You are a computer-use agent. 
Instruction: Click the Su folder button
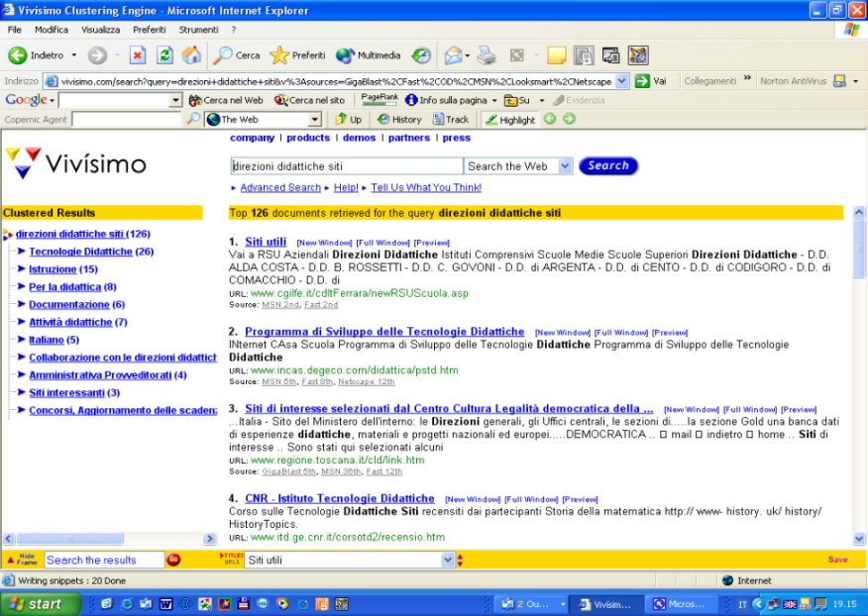click(517, 100)
